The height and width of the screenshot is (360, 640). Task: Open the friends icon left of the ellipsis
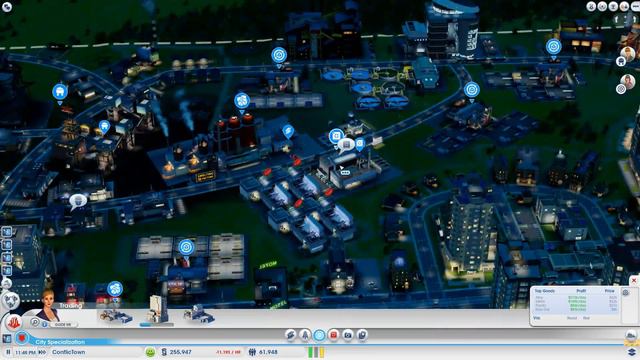click(x=624, y=7)
